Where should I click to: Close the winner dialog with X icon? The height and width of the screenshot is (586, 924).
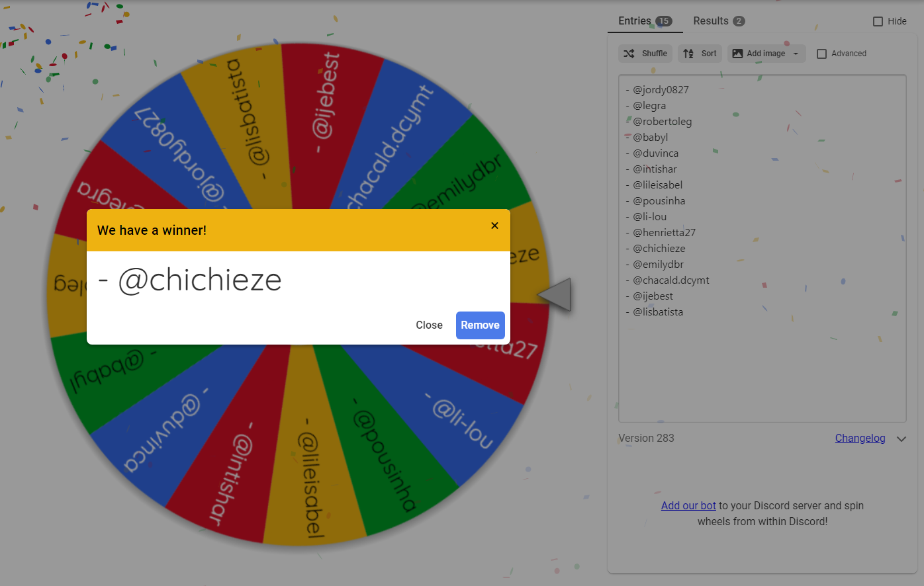point(494,226)
